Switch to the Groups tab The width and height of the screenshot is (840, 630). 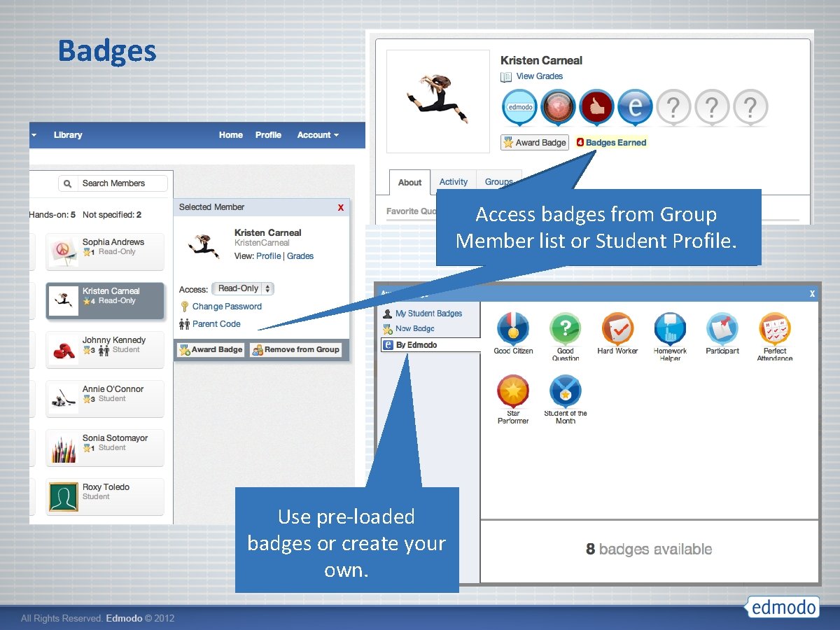[x=499, y=182]
